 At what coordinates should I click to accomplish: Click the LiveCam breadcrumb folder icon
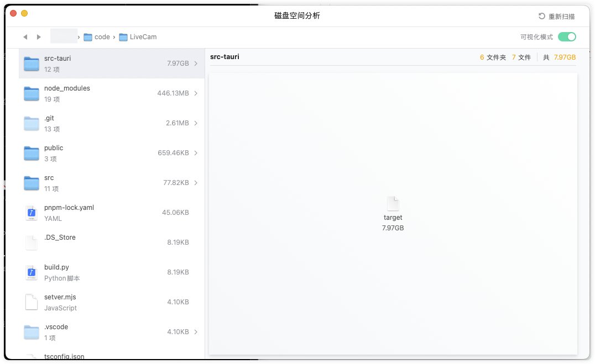[x=123, y=37]
